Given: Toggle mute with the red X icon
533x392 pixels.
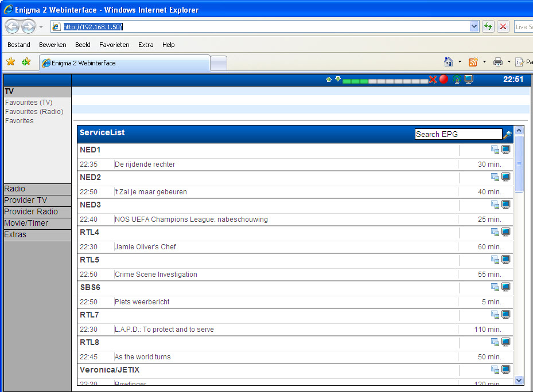Looking at the screenshot, I should [x=433, y=80].
